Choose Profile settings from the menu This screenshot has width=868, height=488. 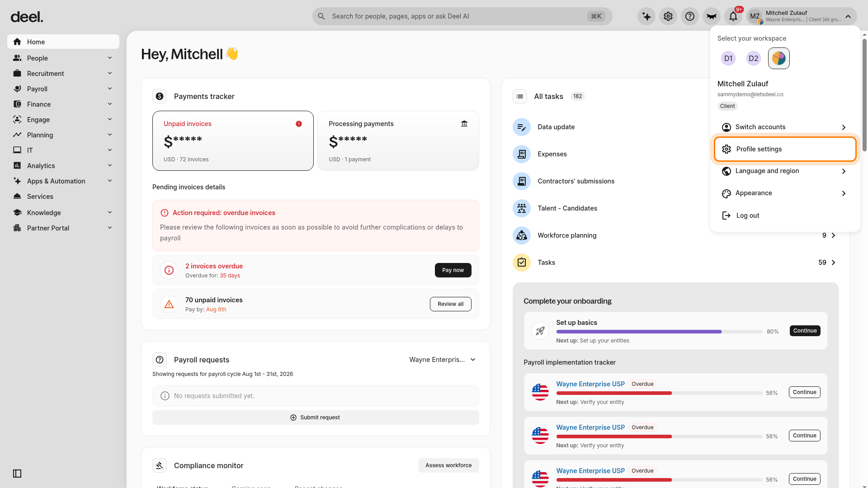[785, 149]
